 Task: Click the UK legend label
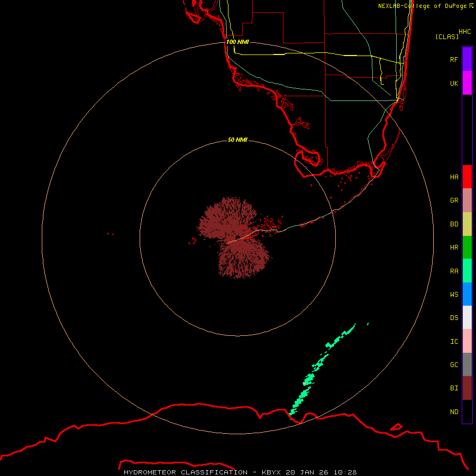click(x=454, y=83)
